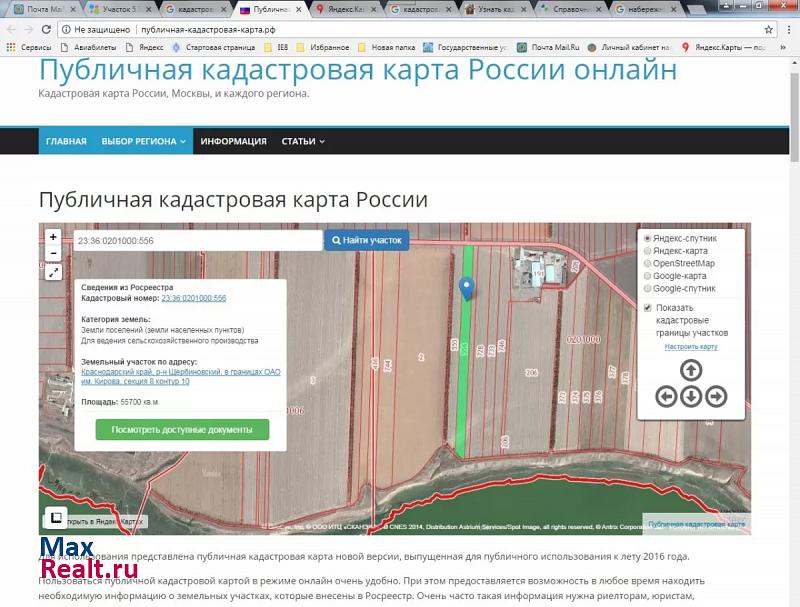Zoom in on the map with plus button
This screenshot has width=800, height=607.
(x=54, y=238)
